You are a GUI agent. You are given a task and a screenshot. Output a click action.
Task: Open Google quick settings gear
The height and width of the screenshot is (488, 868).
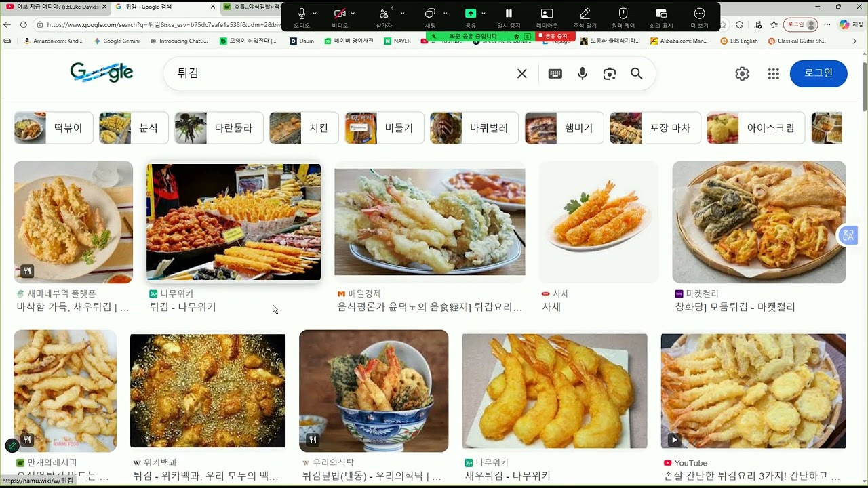743,74
